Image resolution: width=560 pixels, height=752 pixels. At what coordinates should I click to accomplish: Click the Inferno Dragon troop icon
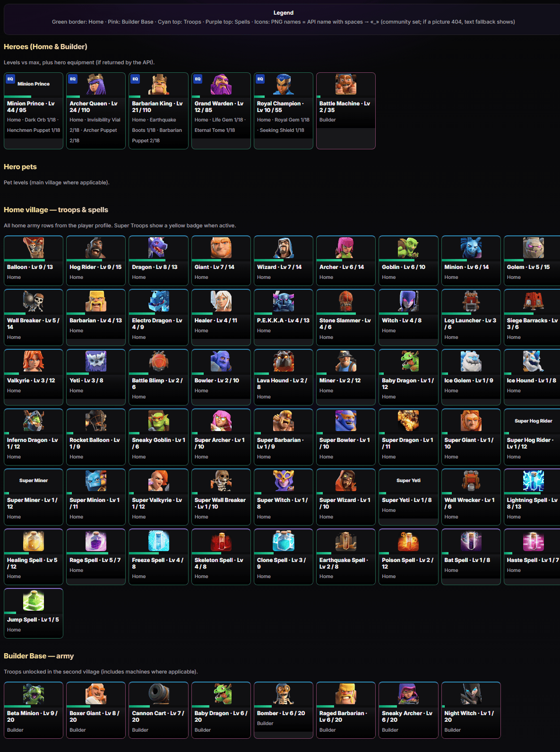coord(34,421)
